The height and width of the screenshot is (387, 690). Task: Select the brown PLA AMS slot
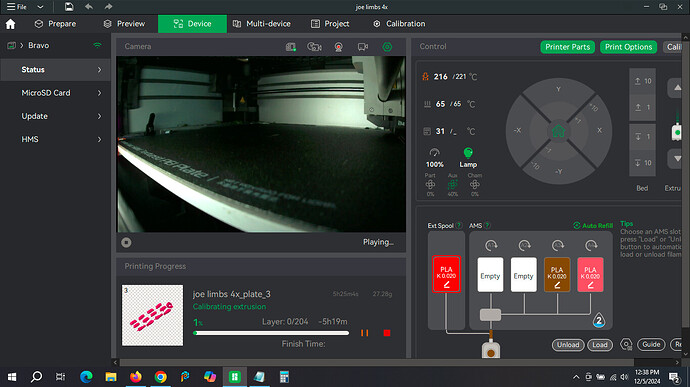point(557,275)
